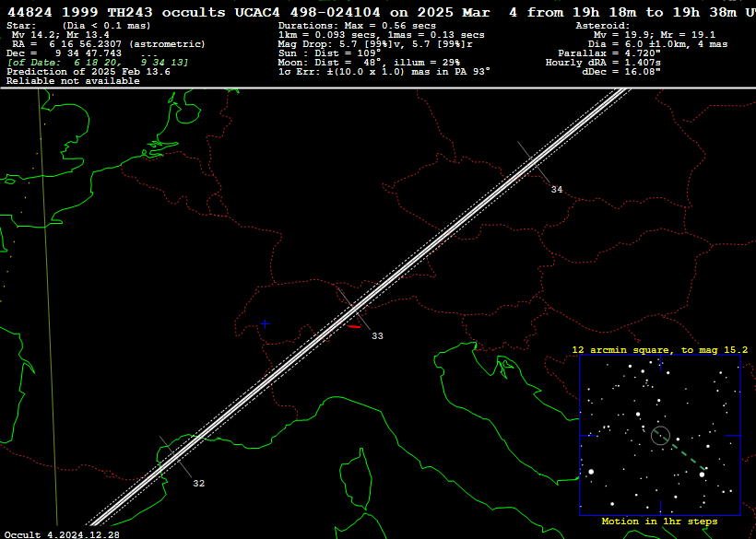Click the minute marker labeled 34
The width and height of the screenshot is (756, 539).
[x=557, y=189]
